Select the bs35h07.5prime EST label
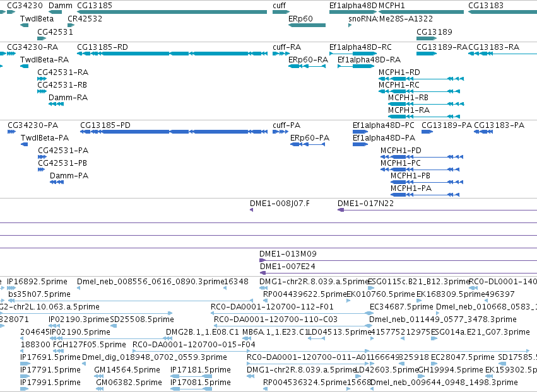 [39, 294]
